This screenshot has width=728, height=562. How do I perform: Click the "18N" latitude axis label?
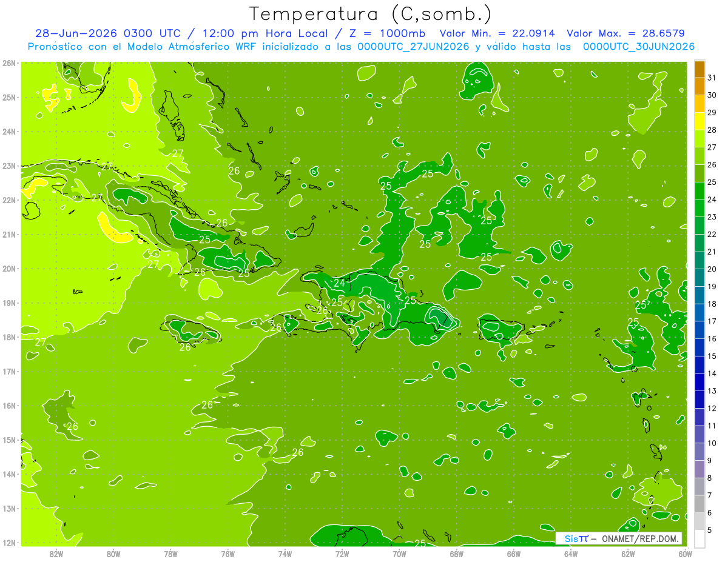pyautogui.click(x=8, y=337)
